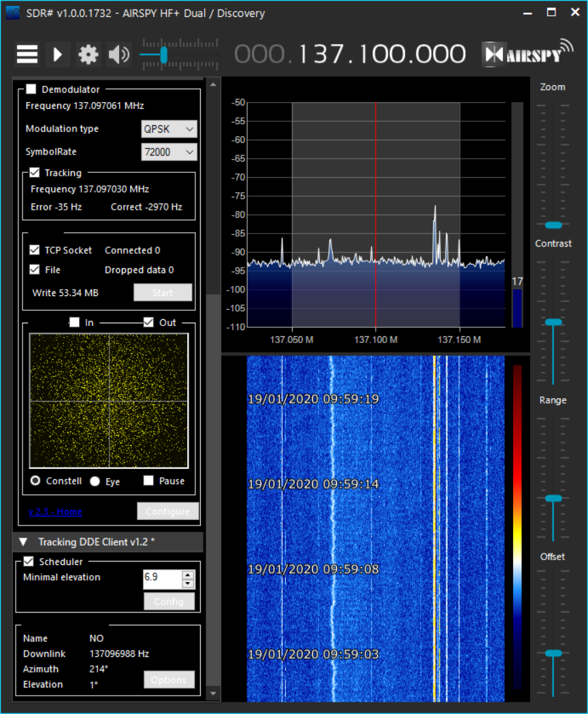Click the constellation diagram display
The image size is (588, 714).
click(109, 401)
